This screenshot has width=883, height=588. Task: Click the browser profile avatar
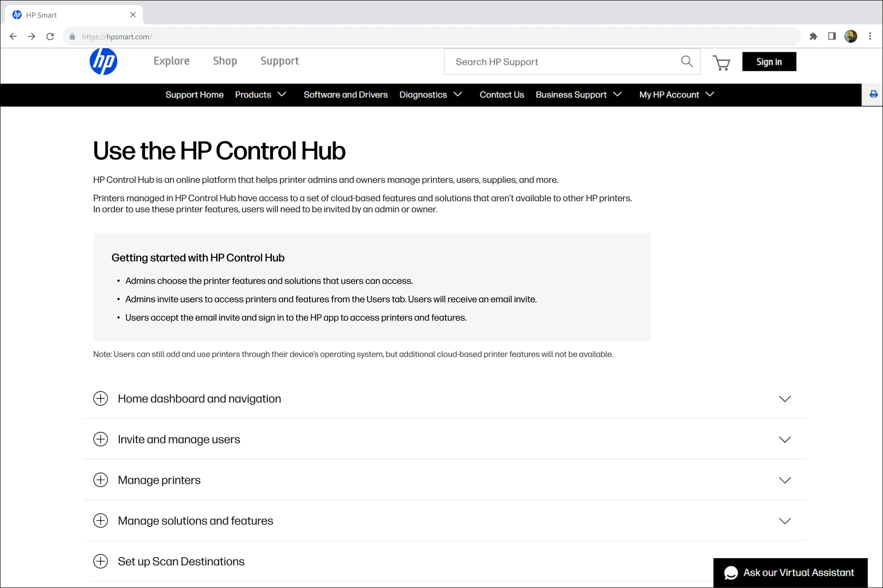[x=851, y=36]
